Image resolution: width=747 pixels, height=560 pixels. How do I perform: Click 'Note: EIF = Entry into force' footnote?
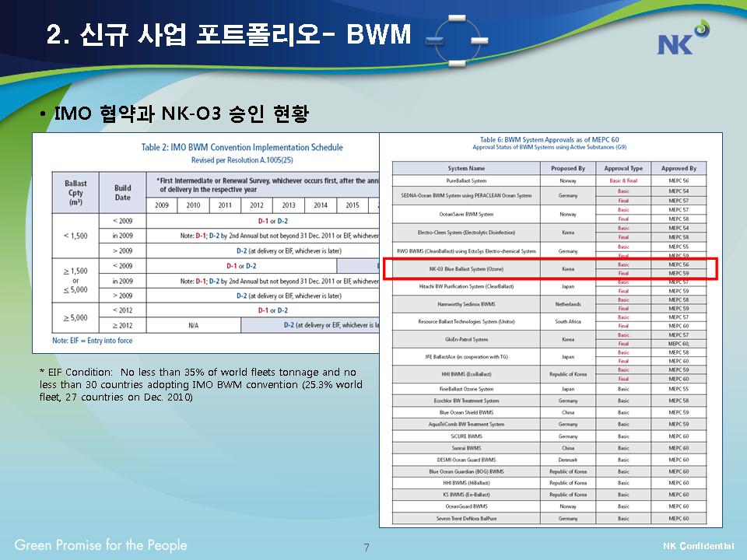[93, 341]
